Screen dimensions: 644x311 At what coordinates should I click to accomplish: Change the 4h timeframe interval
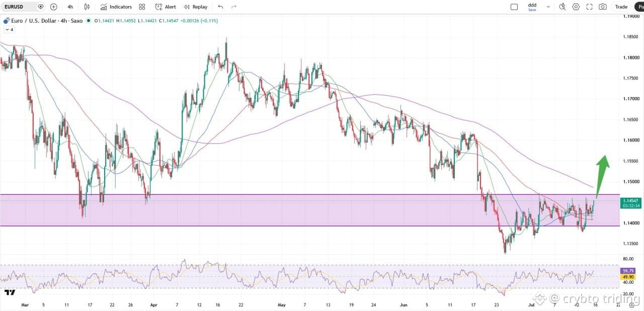pyautogui.click(x=70, y=7)
